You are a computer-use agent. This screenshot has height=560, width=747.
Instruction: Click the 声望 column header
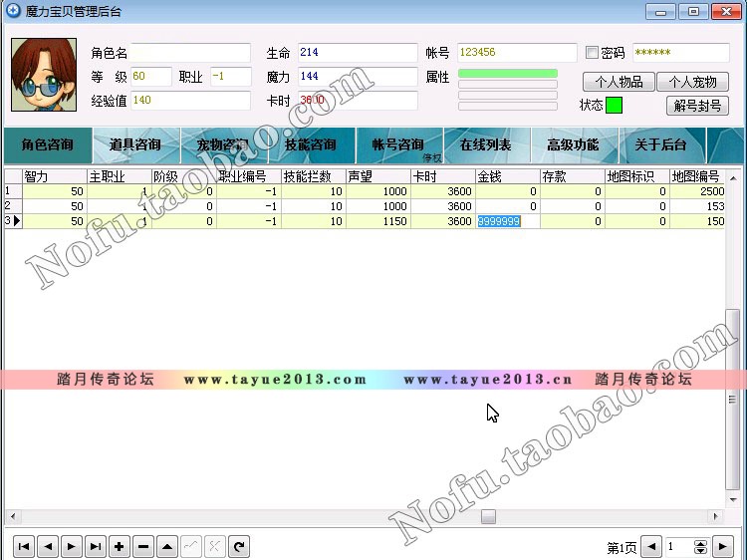click(378, 176)
